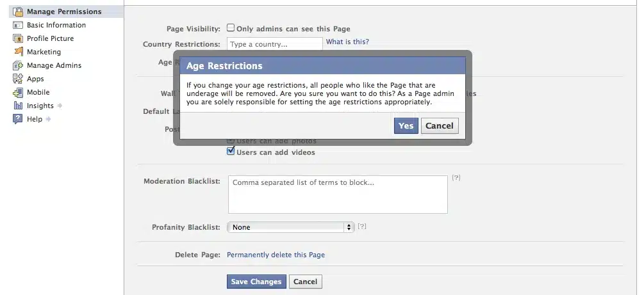Viewport: 644px width, 295px height.
Task: Open the What is this? link
Action: coord(347,42)
